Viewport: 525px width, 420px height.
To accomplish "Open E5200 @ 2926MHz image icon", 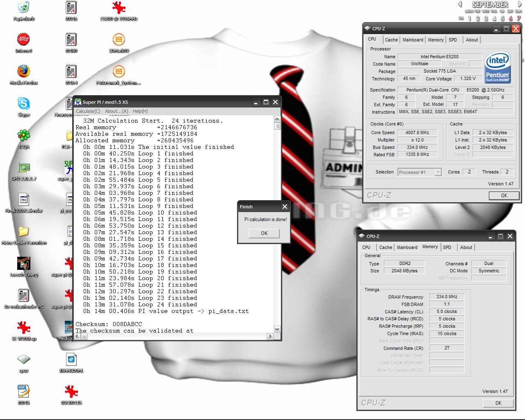I will (x=119, y=7).
